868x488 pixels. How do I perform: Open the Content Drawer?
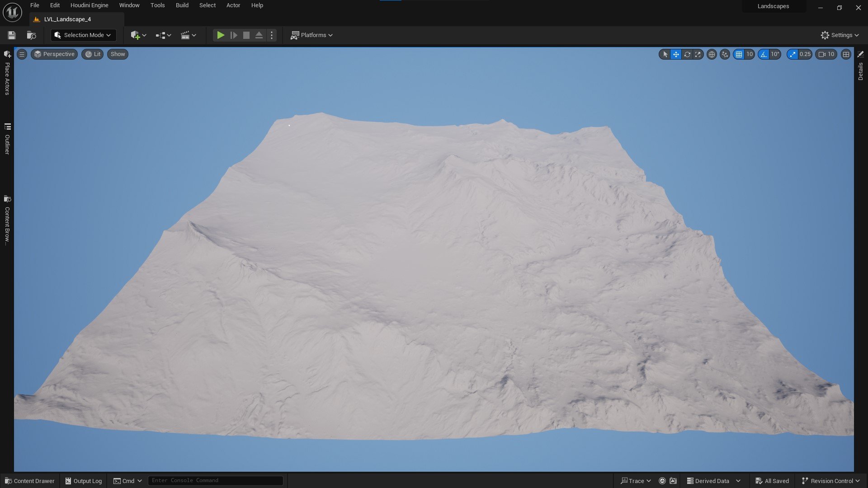click(29, 481)
